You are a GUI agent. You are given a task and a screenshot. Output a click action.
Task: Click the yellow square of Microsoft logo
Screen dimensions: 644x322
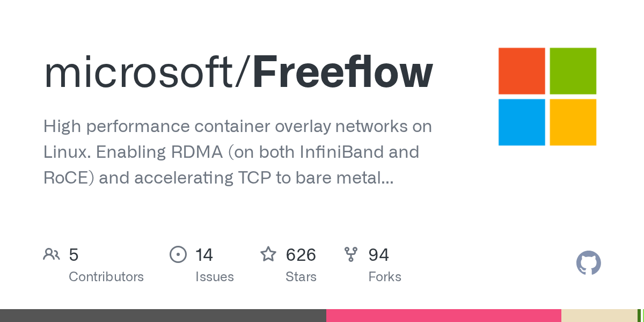coord(573,122)
